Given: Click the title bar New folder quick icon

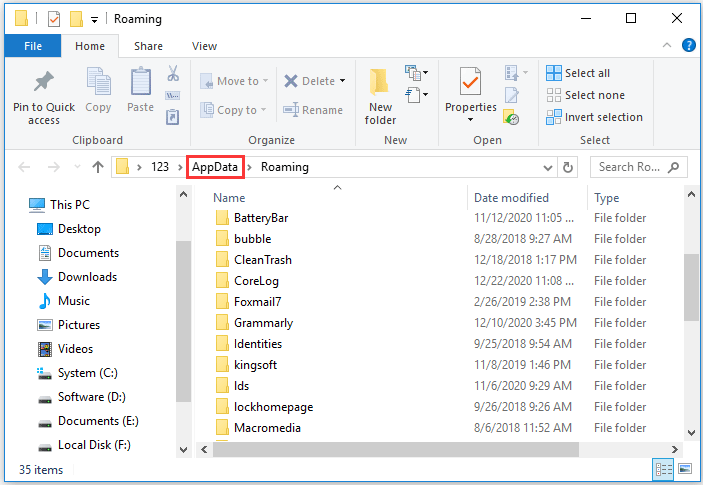Looking at the screenshot, I should (77, 19).
